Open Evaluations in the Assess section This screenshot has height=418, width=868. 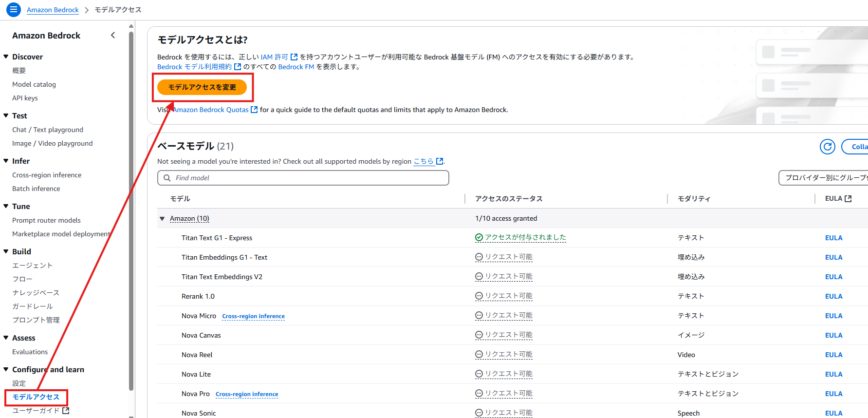30,352
